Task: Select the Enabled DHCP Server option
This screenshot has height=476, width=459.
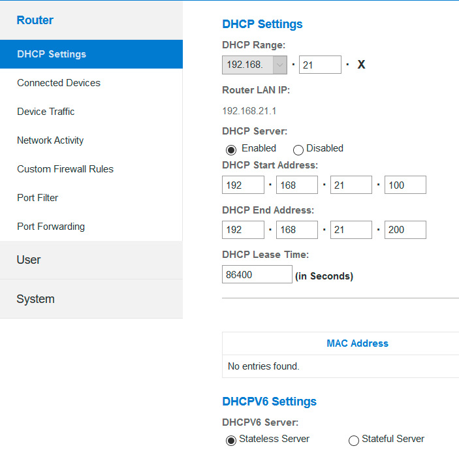Action: (x=231, y=150)
